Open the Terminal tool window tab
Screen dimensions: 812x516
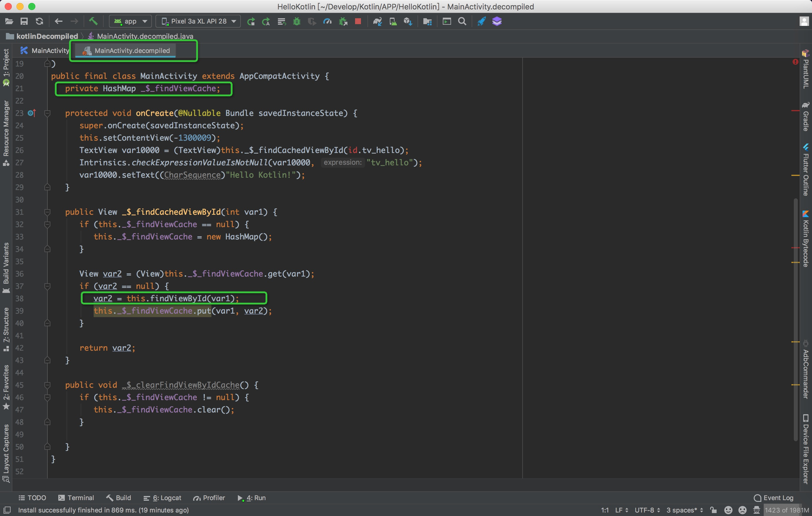pos(76,498)
